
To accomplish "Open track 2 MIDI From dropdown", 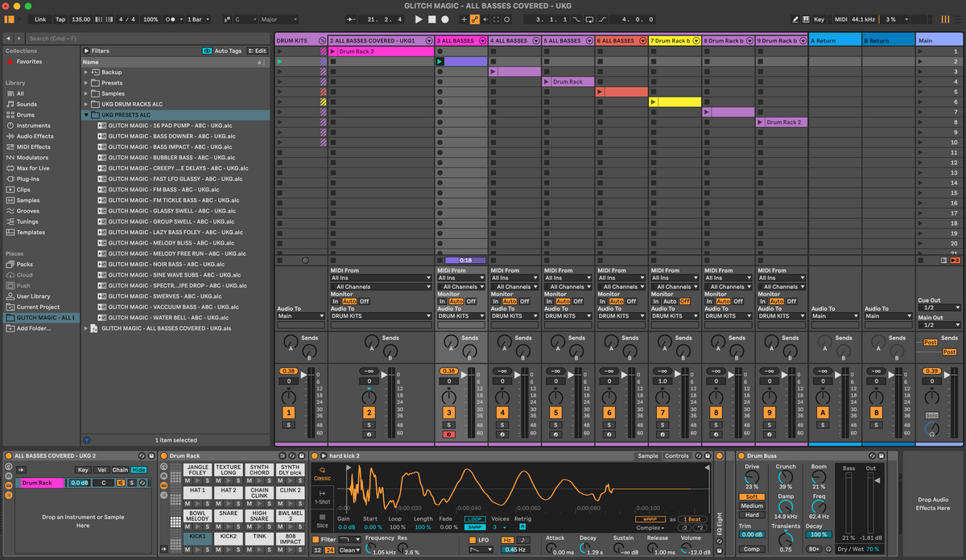I will coord(381,278).
